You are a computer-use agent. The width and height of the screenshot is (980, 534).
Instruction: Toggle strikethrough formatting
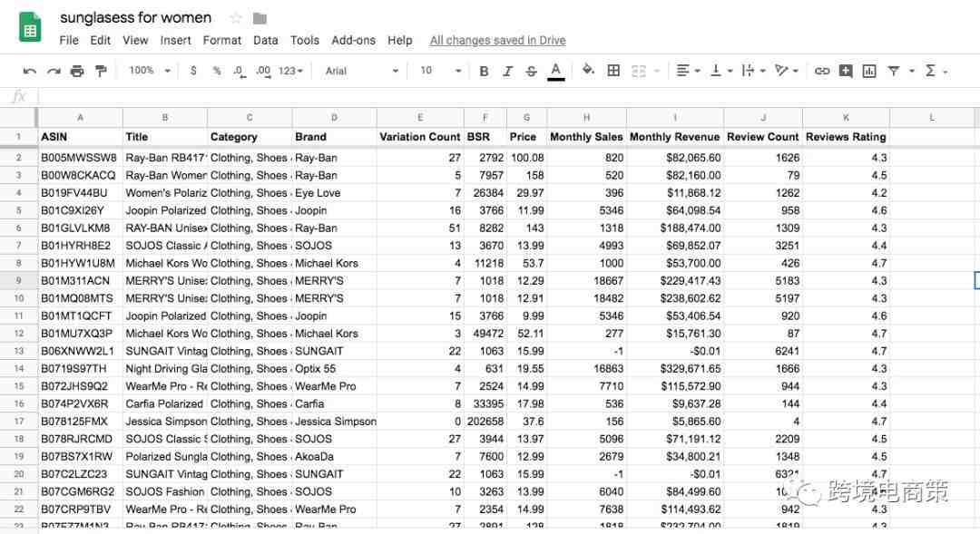click(x=531, y=72)
